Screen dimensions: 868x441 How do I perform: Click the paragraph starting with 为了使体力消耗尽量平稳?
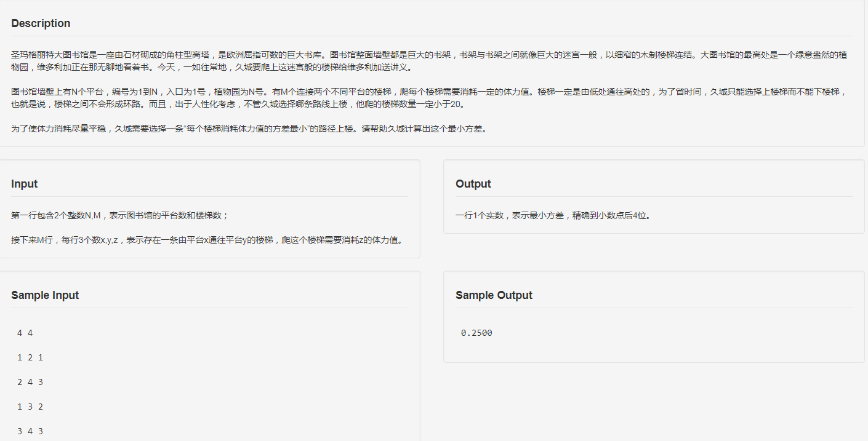[249, 129]
